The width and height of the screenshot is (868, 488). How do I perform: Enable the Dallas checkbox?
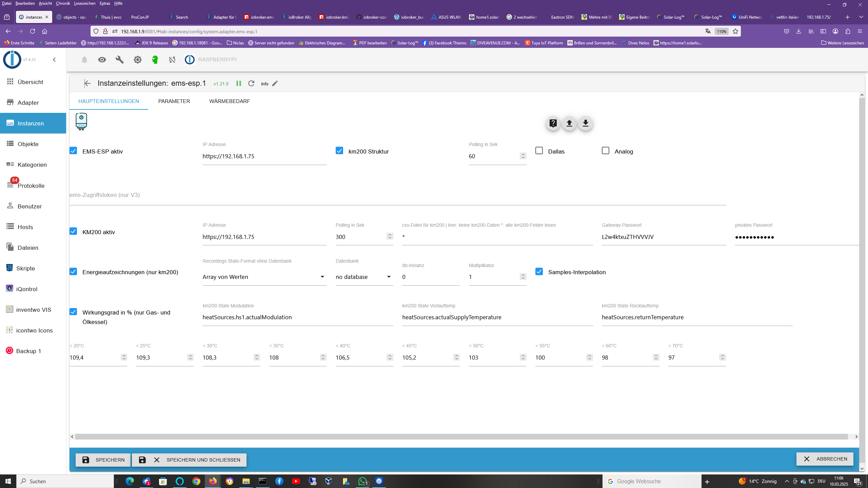point(539,150)
